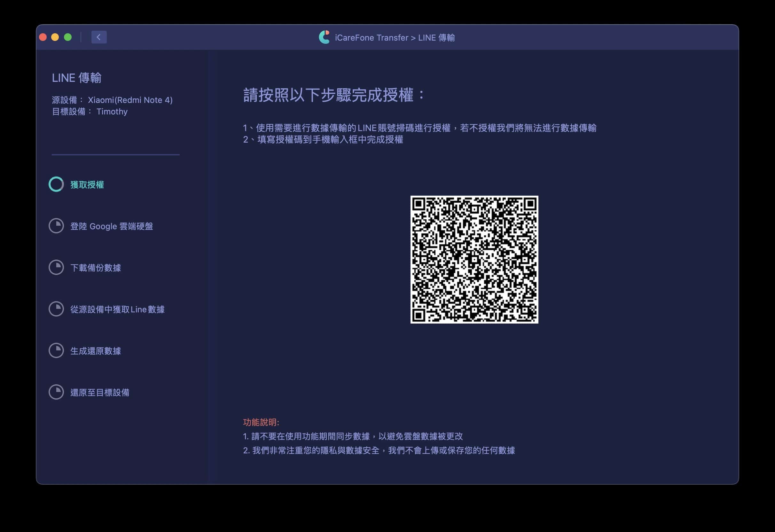Select the 還原至目標設備 step label
The image size is (775, 532).
point(100,393)
